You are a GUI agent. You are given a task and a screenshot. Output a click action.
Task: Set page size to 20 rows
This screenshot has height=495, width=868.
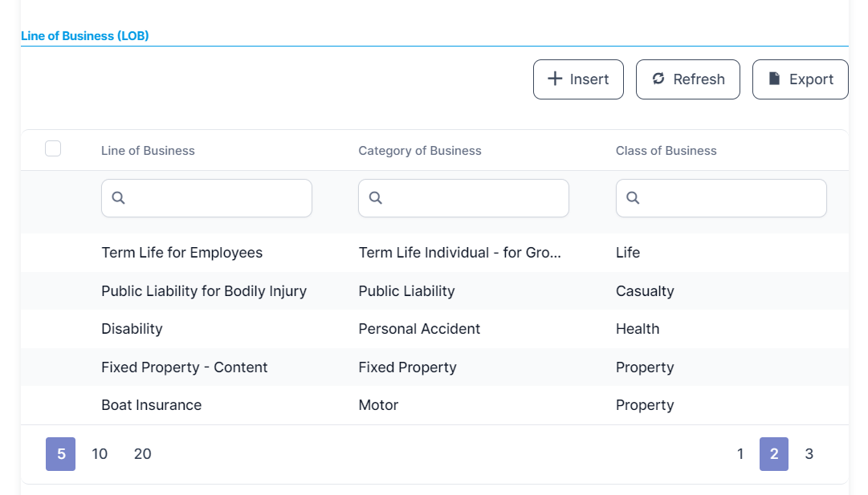click(x=142, y=454)
